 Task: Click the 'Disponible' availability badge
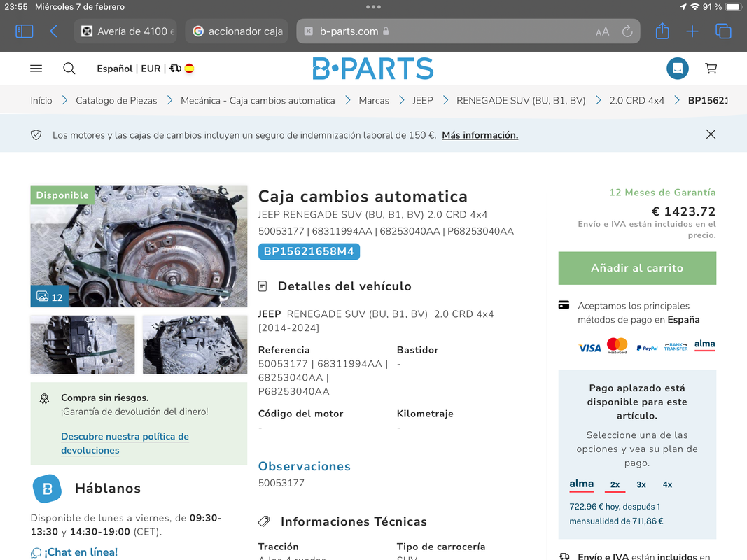(62, 195)
